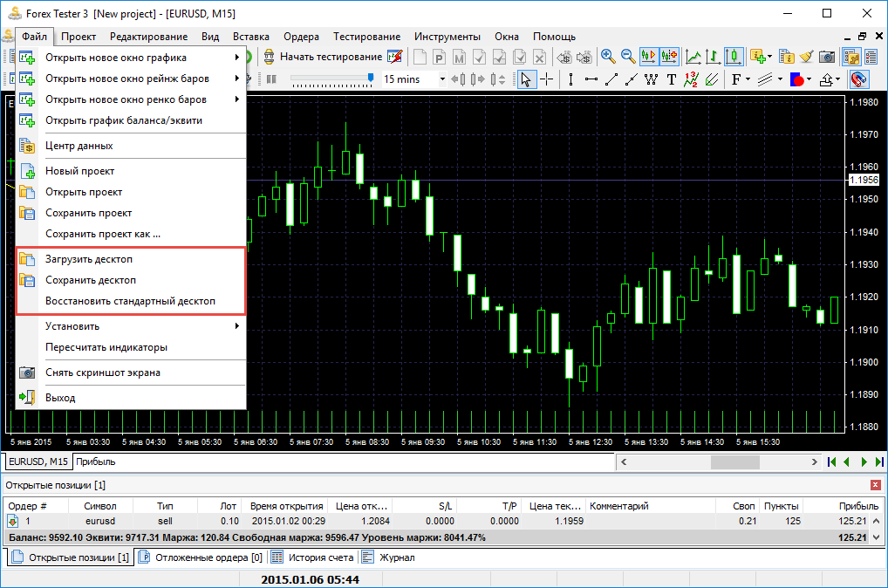Select the text label T tool

(x=671, y=79)
